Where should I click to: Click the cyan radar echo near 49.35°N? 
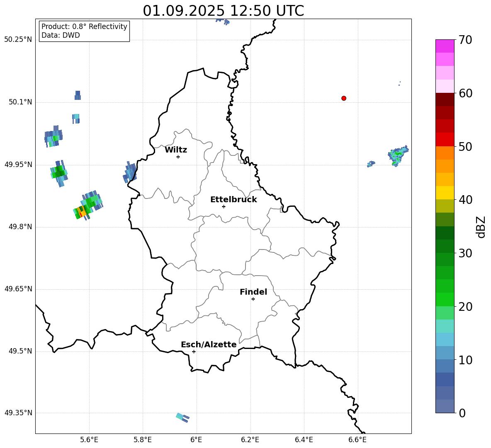coord(182,417)
